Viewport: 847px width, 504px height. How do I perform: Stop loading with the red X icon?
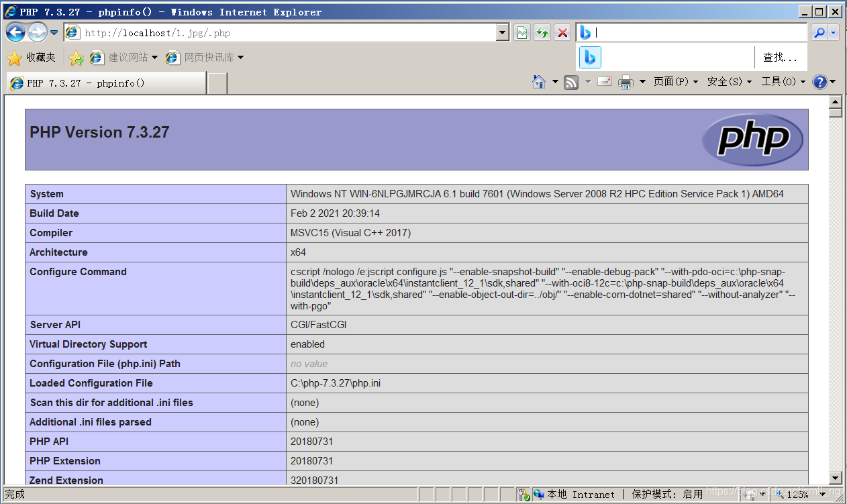click(x=562, y=32)
